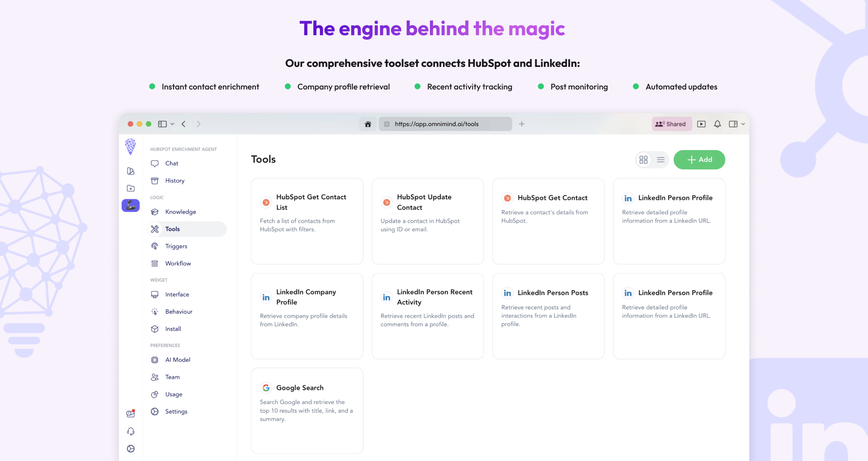
Task: Open LinkedIn Company Profile tool card
Action: click(307, 316)
